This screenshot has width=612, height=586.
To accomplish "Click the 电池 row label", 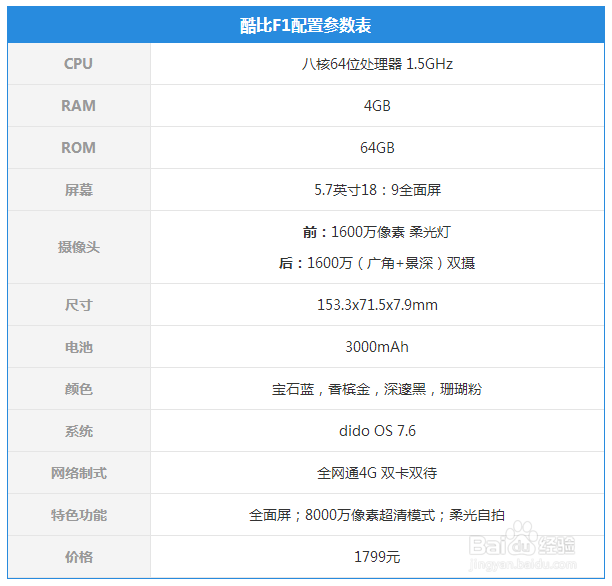I will click(x=78, y=347).
